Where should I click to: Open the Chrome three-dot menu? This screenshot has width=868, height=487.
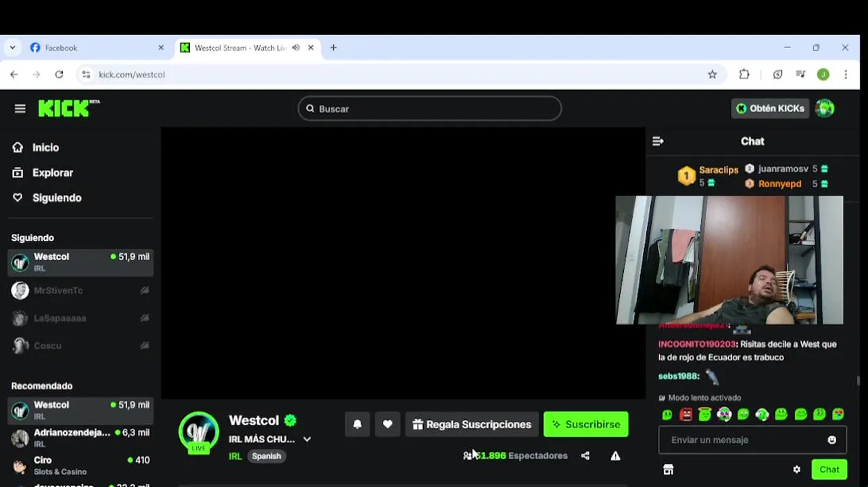click(x=846, y=74)
